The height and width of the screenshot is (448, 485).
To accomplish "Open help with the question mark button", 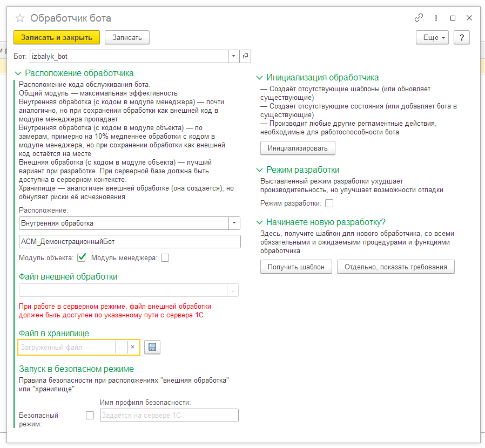I will (461, 37).
